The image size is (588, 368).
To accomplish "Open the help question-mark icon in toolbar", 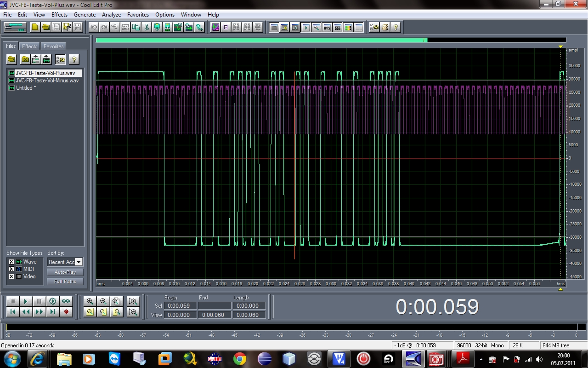I will (x=395, y=27).
